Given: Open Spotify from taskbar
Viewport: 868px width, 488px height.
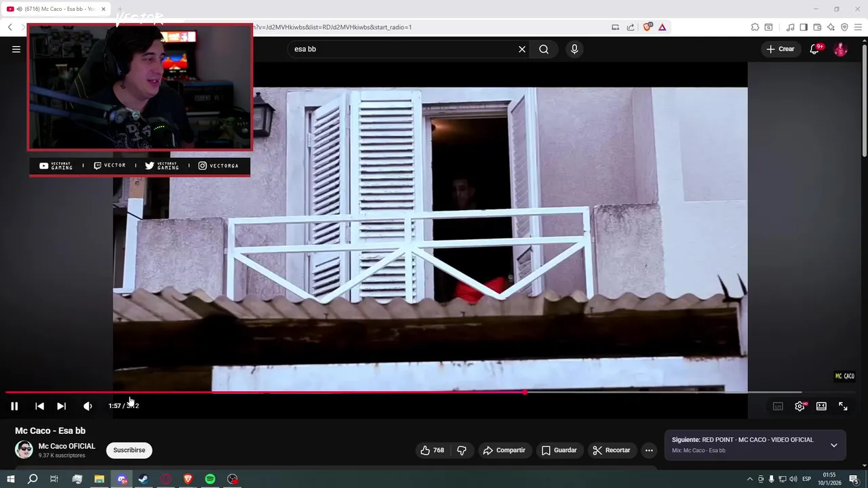Looking at the screenshot, I should (210, 479).
